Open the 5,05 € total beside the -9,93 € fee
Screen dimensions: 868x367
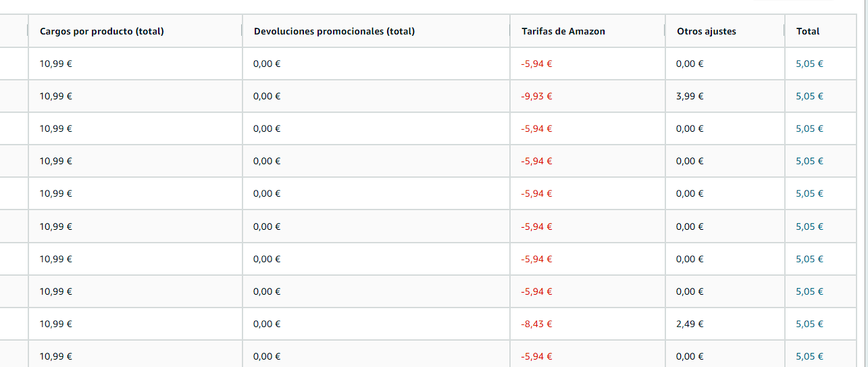[x=809, y=96]
